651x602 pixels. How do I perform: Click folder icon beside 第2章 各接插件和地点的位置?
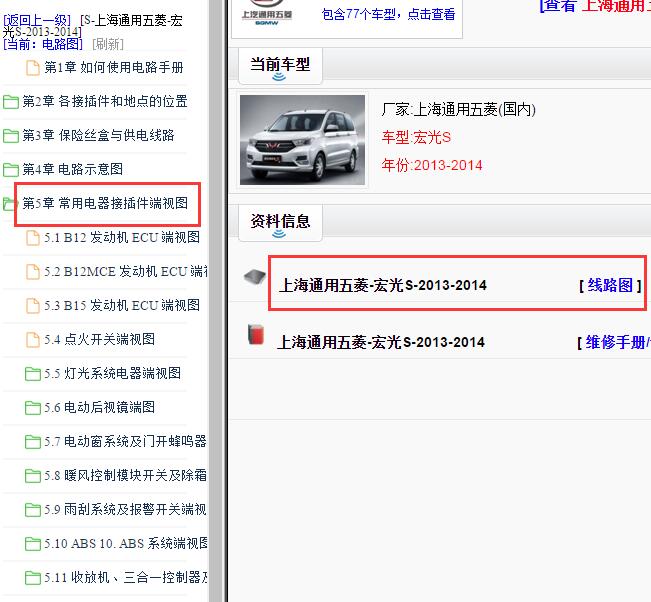point(10,101)
